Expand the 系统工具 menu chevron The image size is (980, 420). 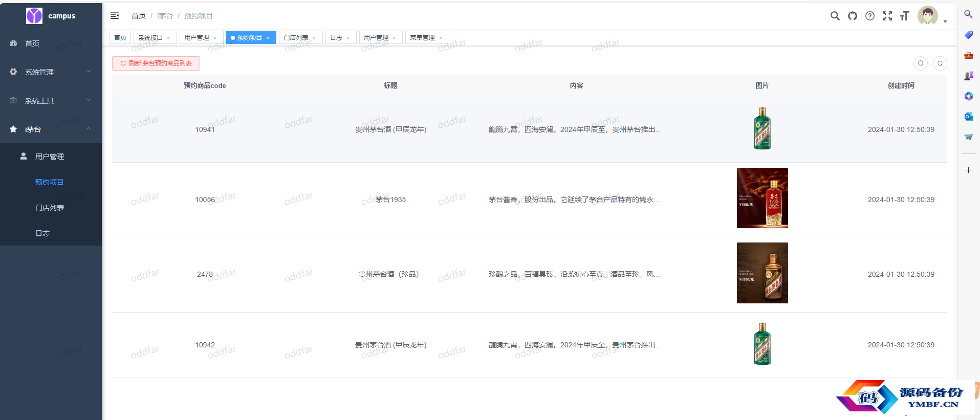(x=89, y=100)
